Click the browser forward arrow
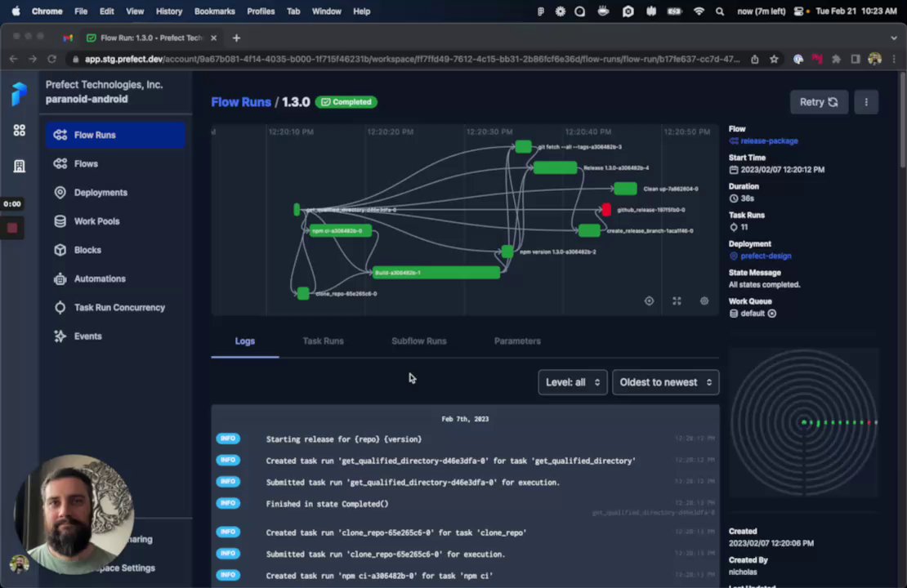This screenshot has width=907, height=588. (x=33, y=59)
